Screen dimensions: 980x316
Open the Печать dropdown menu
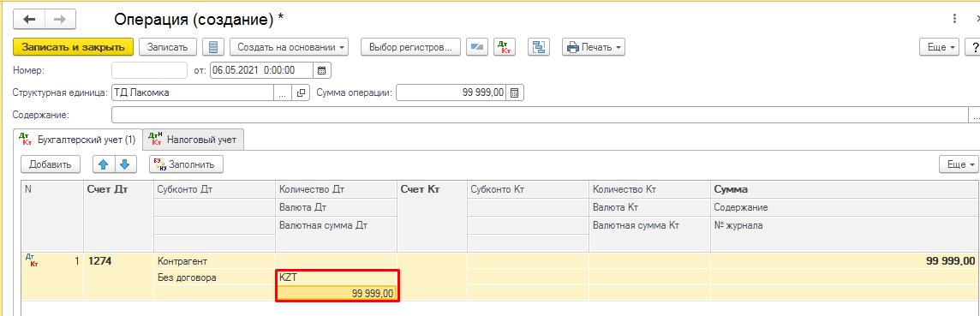[x=594, y=47]
